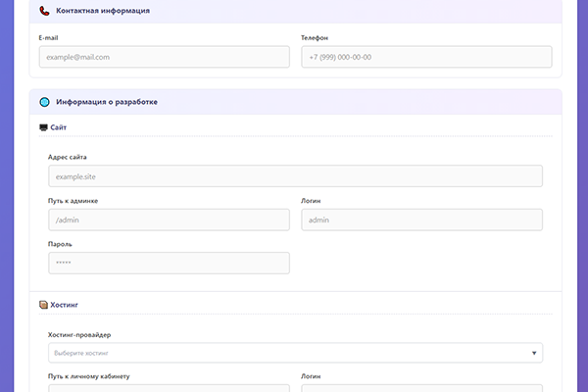
Task: Select the Хостинг subsection title
Action: point(64,305)
